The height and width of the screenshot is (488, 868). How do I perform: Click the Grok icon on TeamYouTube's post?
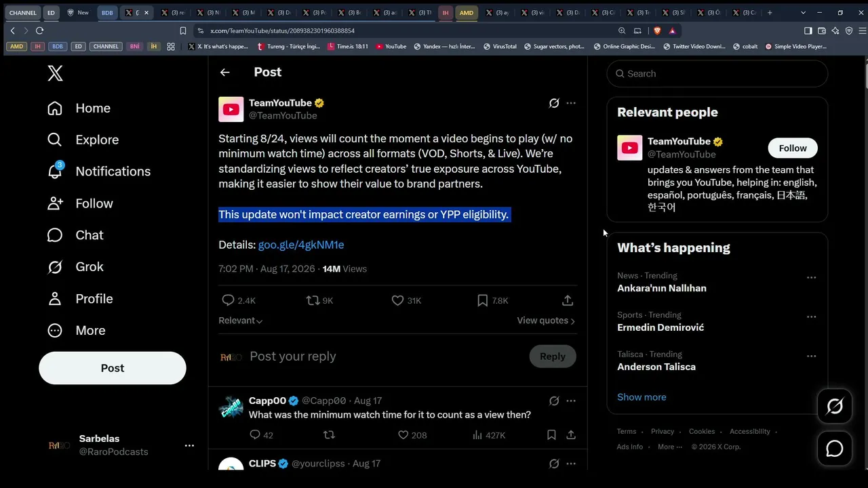[554, 103]
